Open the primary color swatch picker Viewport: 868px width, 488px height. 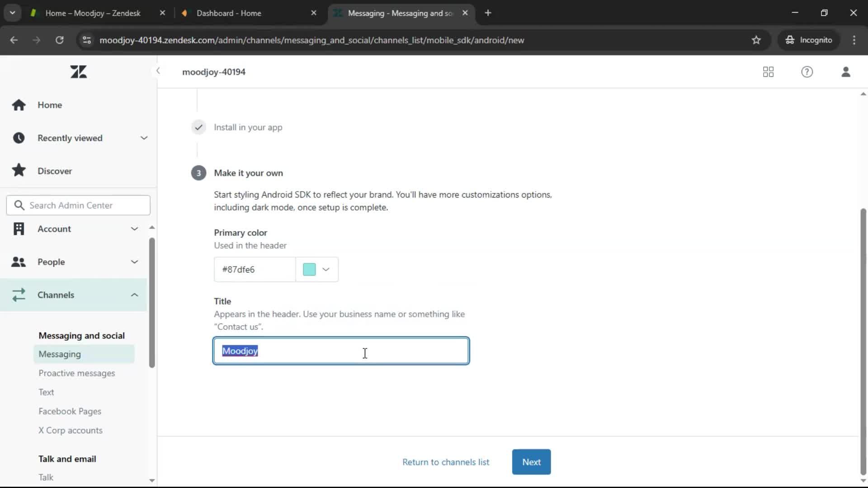[317, 269]
